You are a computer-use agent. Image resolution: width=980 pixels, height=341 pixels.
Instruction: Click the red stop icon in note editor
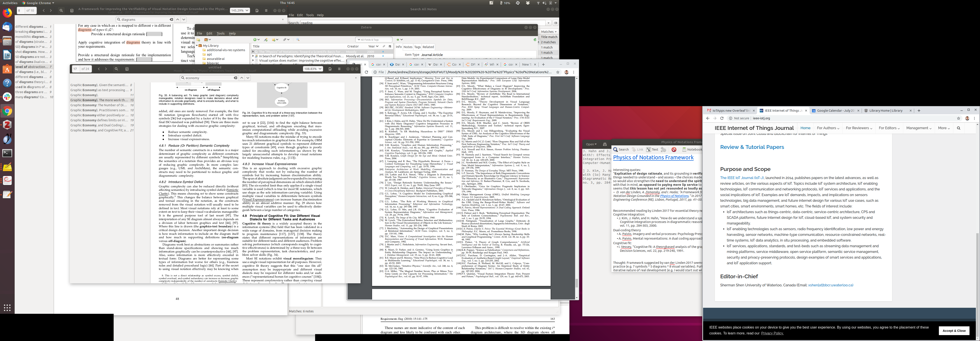[x=674, y=149]
